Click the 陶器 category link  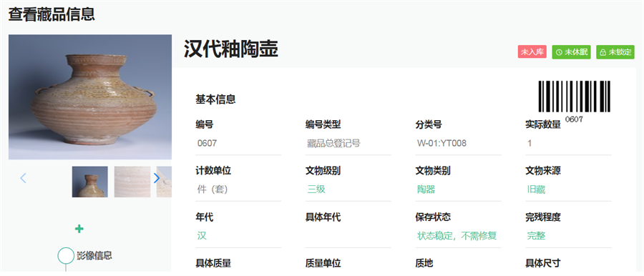tap(426, 189)
